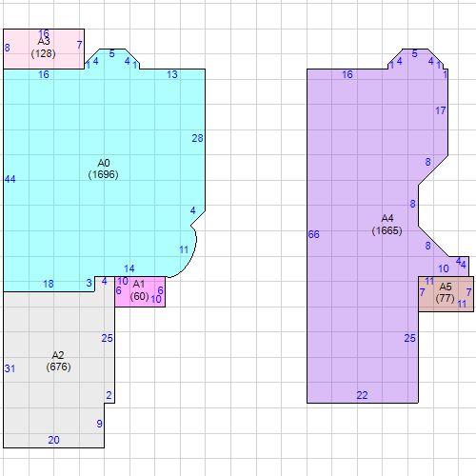Select the 9 dimension in area A2

pyautogui.click(x=99, y=424)
